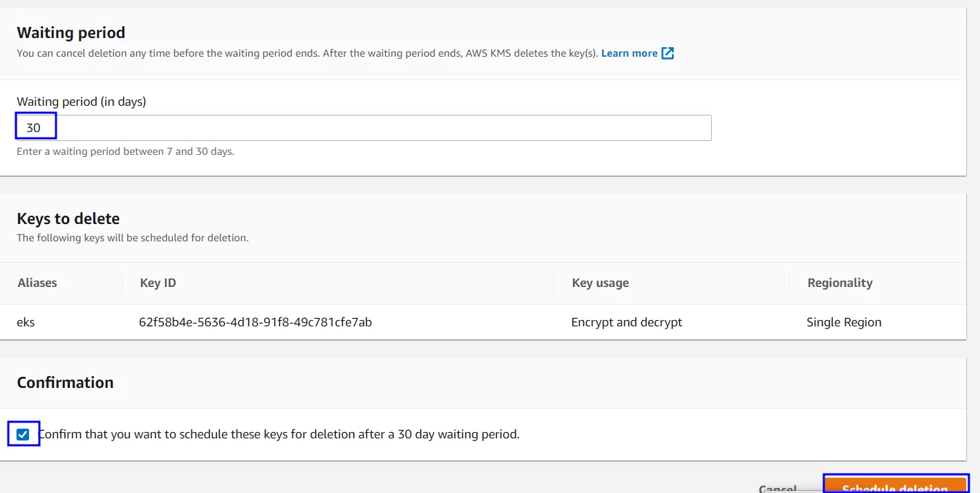Click the hint text about 7 and 30 days

[125, 151]
